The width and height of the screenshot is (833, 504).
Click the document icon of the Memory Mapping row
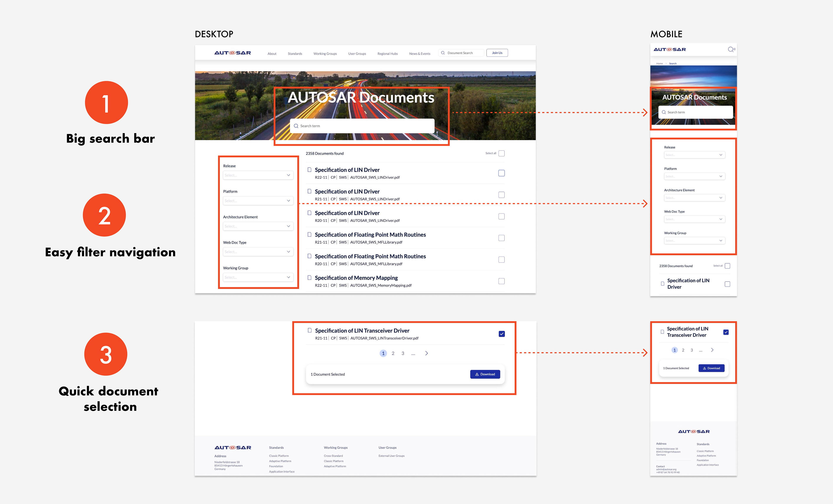coord(309,278)
